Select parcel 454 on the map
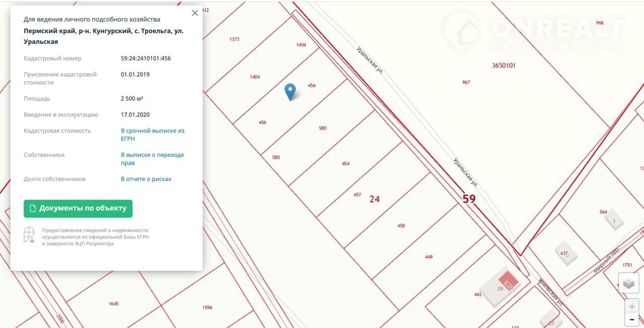The width and height of the screenshot is (644, 328). [345, 163]
